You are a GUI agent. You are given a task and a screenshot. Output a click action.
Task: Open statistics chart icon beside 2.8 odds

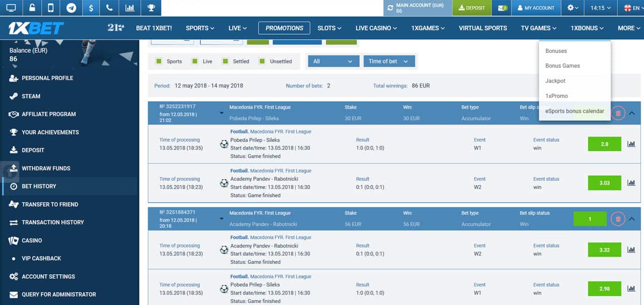point(631,144)
